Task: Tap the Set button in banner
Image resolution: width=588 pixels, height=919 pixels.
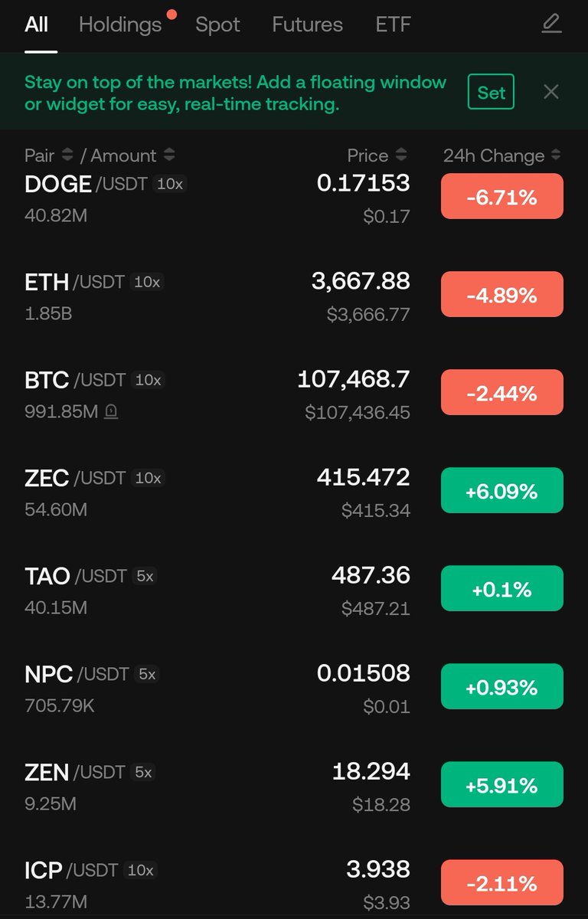Action: coord(491,93)
